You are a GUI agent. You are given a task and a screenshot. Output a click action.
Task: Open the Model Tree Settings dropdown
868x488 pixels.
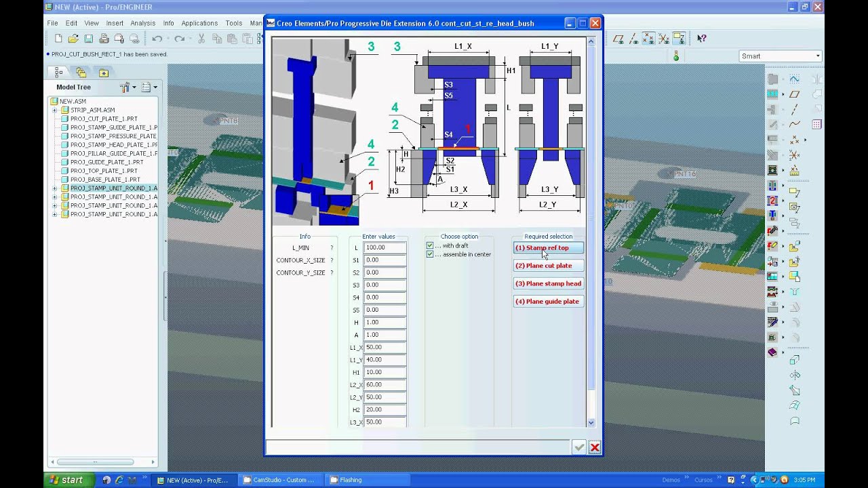point(127,87)
